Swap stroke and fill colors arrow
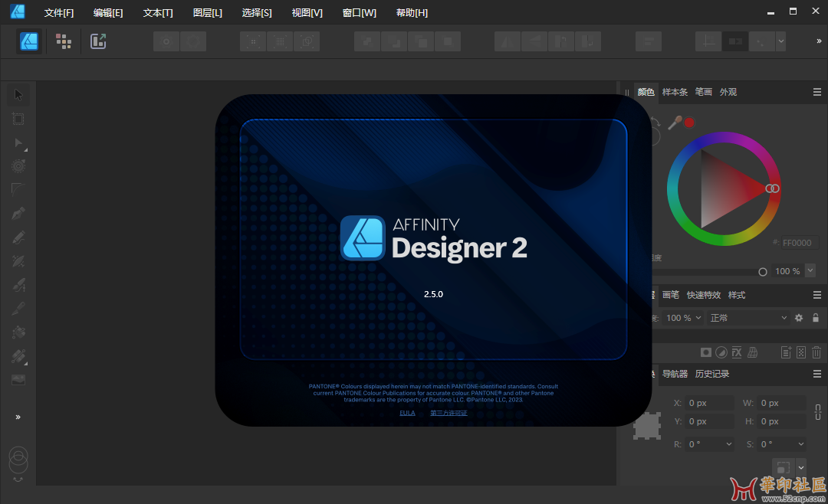The height and width of the screenshot is (504, 828). (655, 122)
